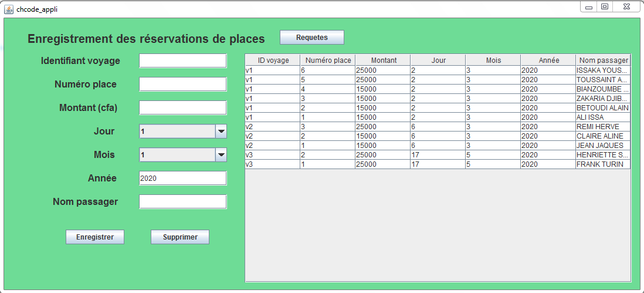The image size is (644, 293).
Task: Select the ZAKARIA DJIB... passenger cell
Action: tap(603, 99)
